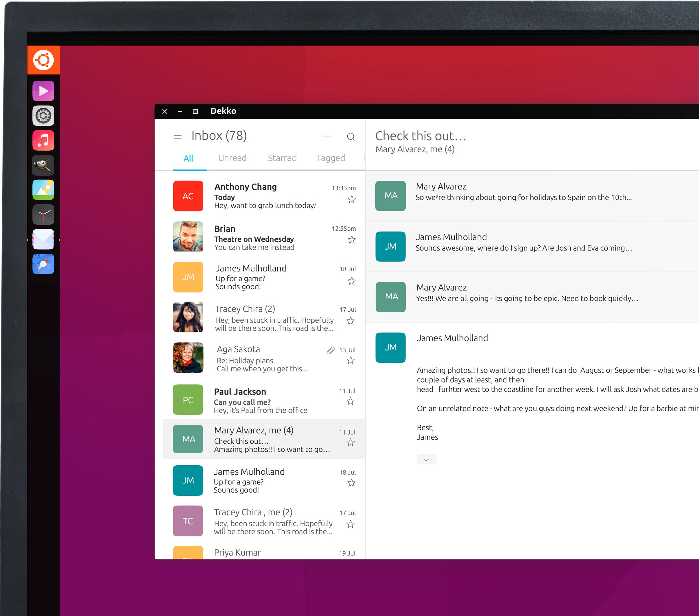Viewport: 699px width, 616px height.
Task: Open GIMP from the launcher
Action: [43, 165]
